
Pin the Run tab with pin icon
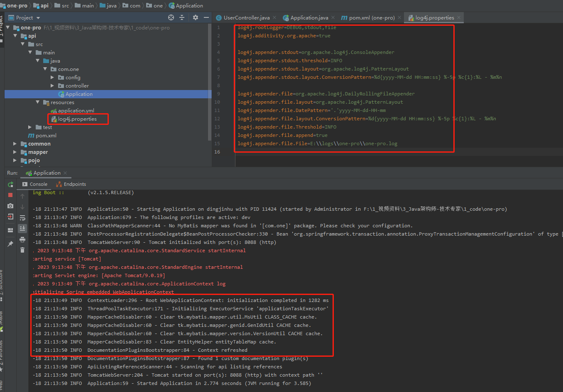pyautogui.click(x=10, y=244)
